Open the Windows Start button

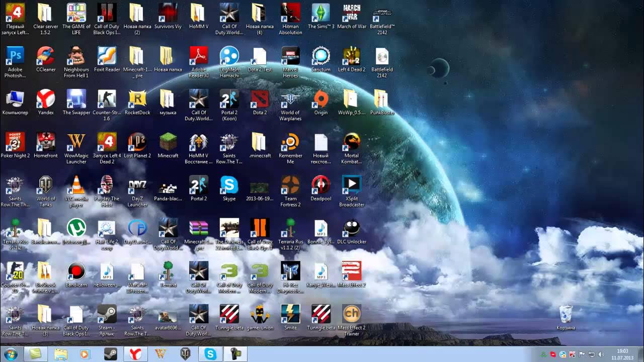pyautogui.click(x=11, y=354)
